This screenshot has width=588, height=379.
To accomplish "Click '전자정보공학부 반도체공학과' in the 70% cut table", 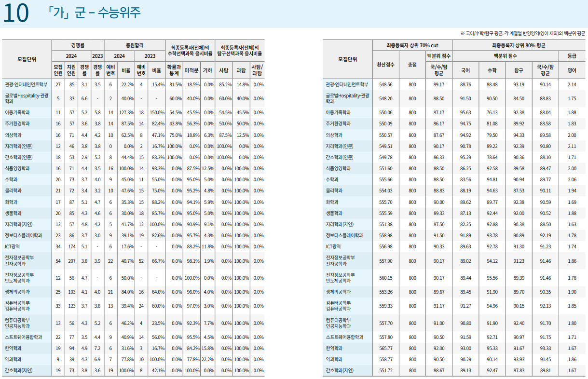I will tap(340, 278).
